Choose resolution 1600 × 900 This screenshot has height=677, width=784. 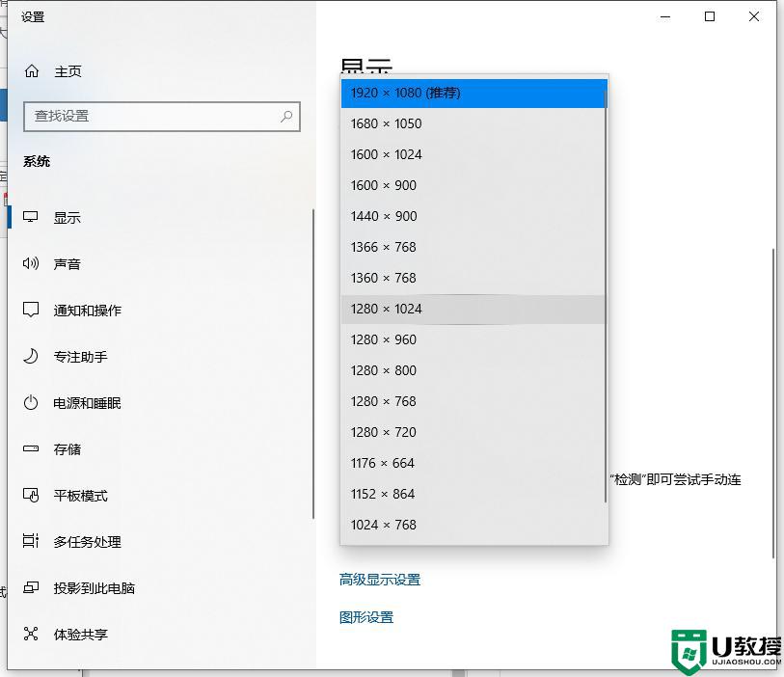[x=473, y=185]
